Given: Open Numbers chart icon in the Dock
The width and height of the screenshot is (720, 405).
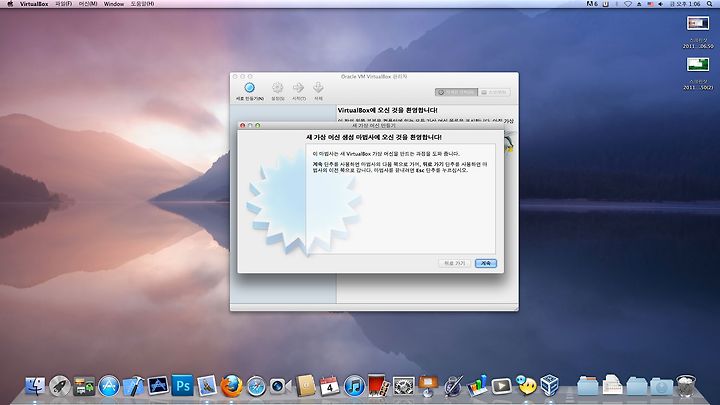Looking at the screenshot, I should point(477,386).
